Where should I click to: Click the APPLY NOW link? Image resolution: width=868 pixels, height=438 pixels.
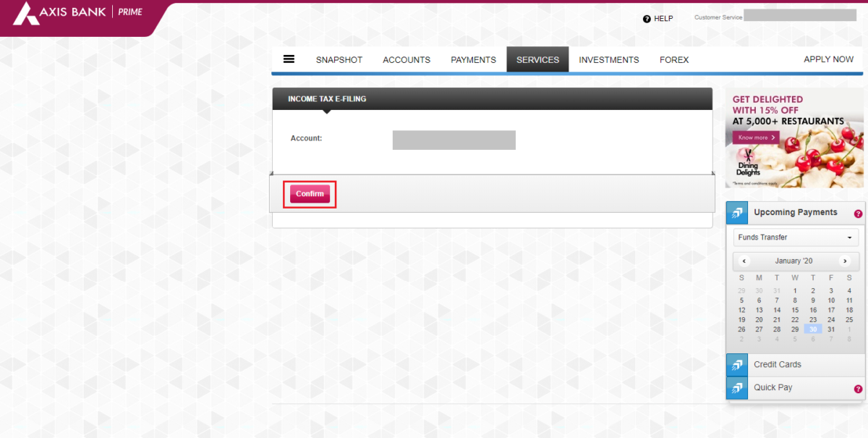pos(828,59)
